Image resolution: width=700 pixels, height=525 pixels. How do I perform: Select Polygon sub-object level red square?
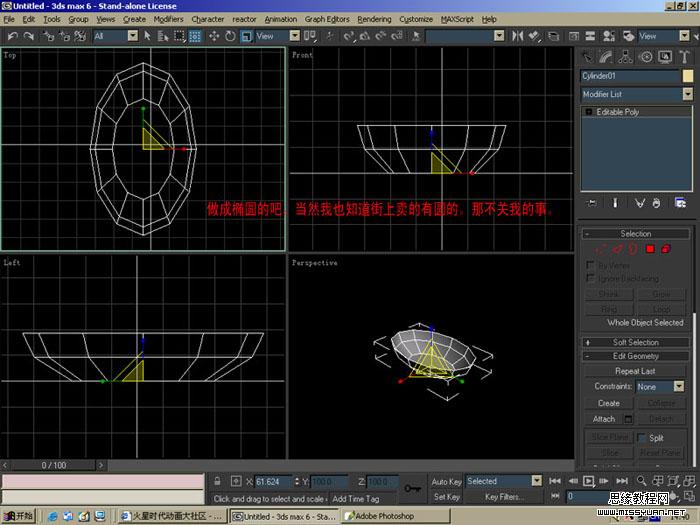pos(650,249)
